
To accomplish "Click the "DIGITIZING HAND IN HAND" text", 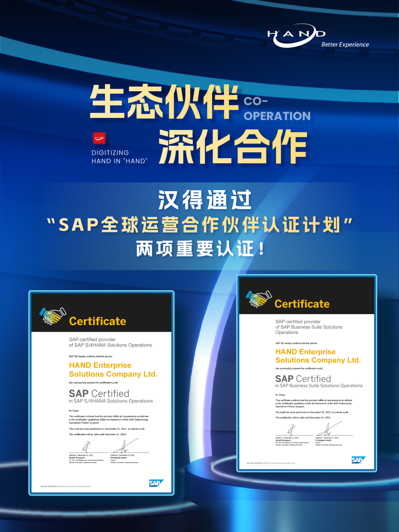I will coord(119,157).
